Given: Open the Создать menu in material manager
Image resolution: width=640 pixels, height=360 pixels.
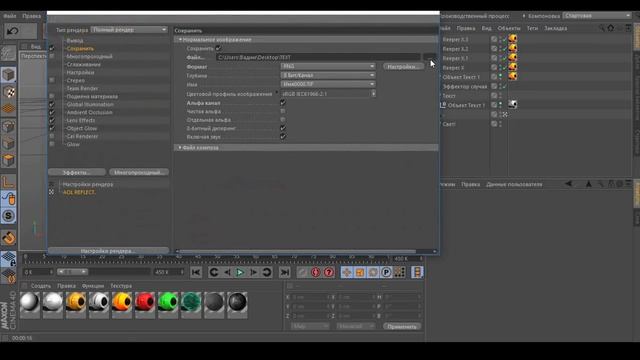Looking at the screenshot, I should coord(41,286).
